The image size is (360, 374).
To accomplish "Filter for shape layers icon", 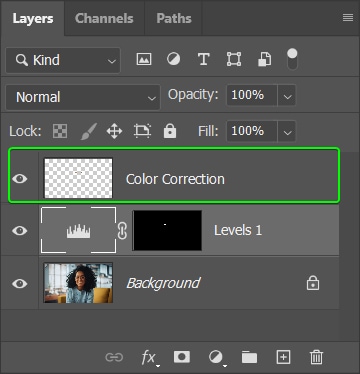I will pos(234,59).
